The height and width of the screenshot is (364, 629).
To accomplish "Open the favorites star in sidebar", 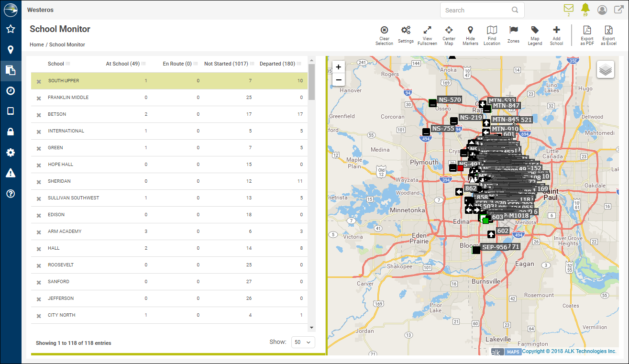I will (11, 29).
